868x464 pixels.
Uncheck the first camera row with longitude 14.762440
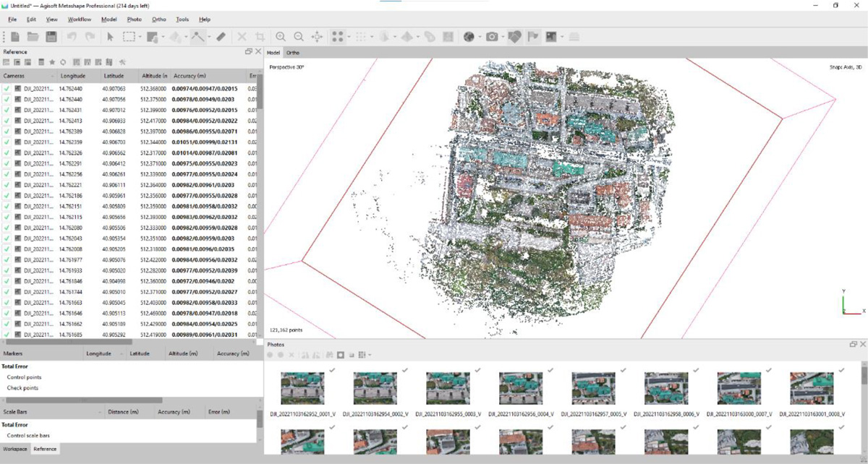pyautogui.click(x=7, y=89)
